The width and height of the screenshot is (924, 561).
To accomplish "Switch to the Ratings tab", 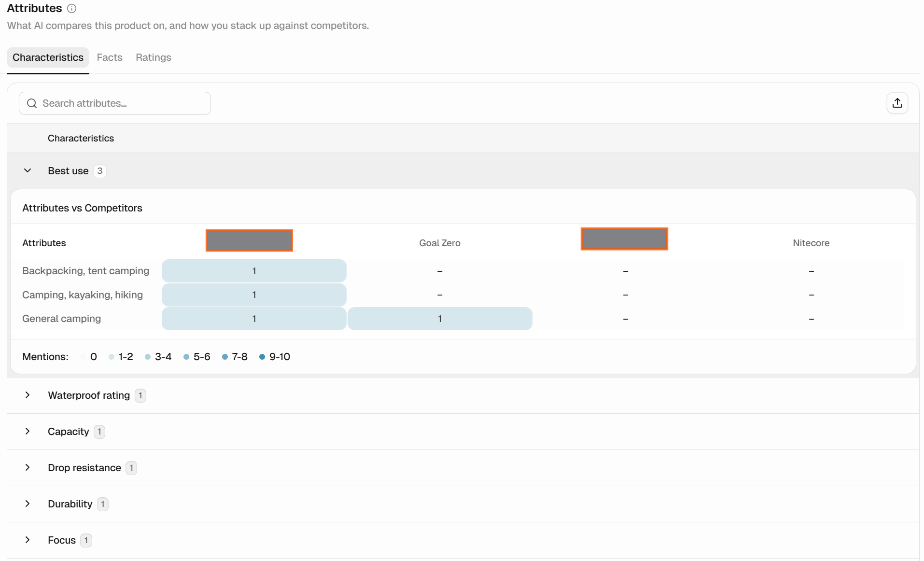I will point(154,57).
